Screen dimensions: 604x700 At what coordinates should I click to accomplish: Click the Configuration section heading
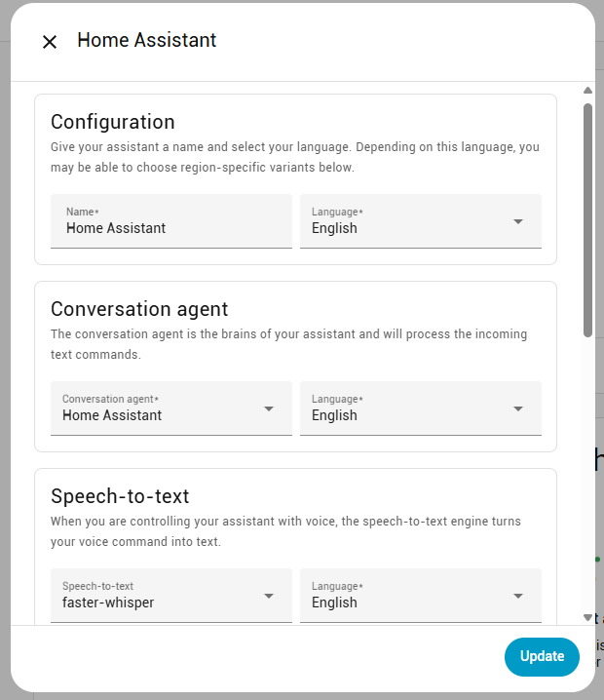point(113,122)
